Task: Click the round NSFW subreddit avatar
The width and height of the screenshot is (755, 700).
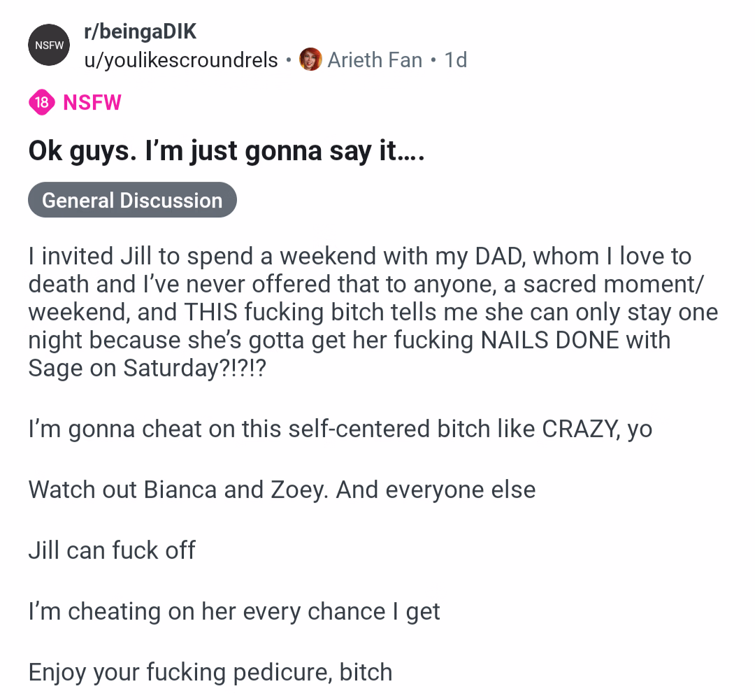Action: coord(50,45)
